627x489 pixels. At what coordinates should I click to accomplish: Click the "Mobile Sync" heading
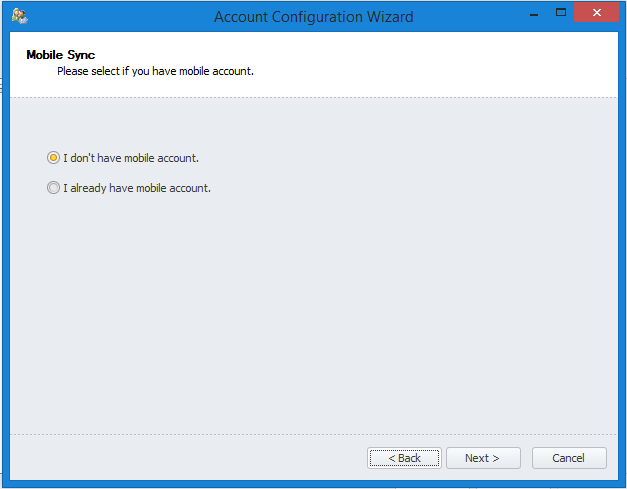pyautogui.click(x=60, y=55)
